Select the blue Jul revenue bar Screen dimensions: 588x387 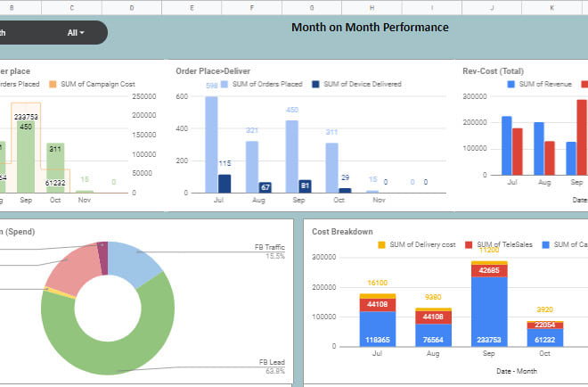click(x=507, y=145)
